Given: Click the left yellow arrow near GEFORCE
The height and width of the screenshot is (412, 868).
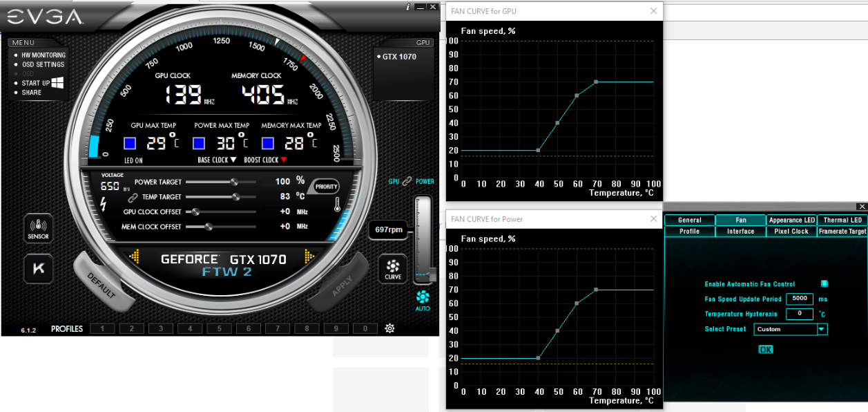Looking at the screenshot, I should [134, 257].
